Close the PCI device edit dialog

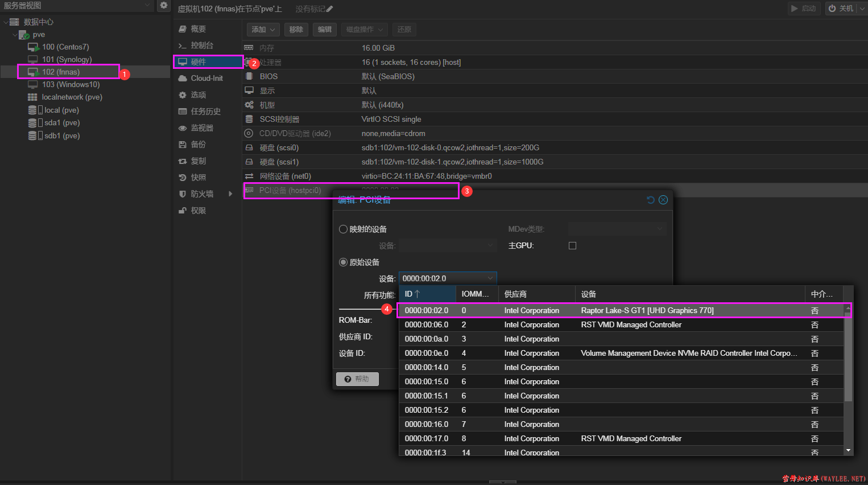[x=663, y=200]
